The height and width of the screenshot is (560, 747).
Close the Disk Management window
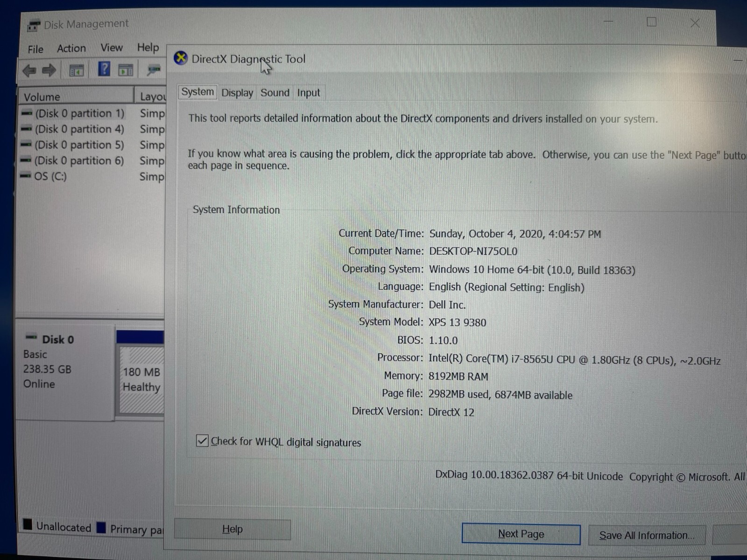pos(695,23)
